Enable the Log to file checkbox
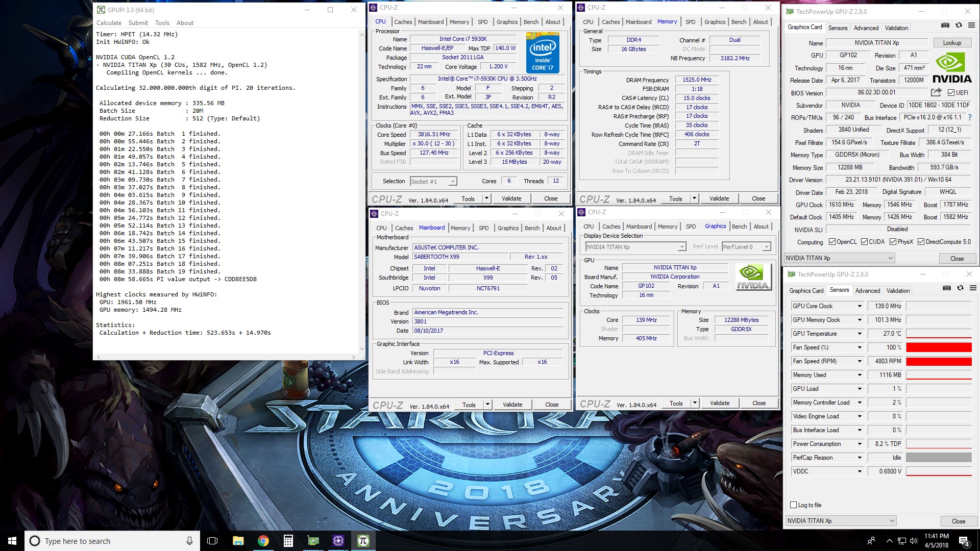980x551 pixels. [793, 505]
